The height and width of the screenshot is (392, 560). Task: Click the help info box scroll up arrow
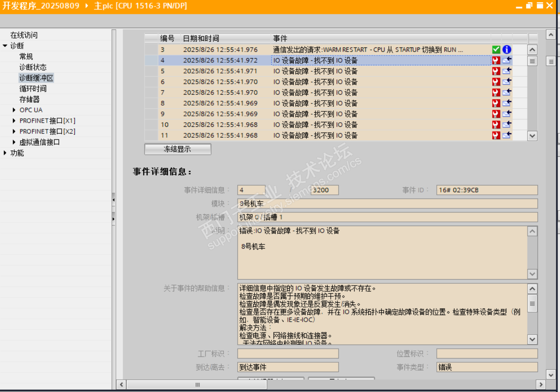532,289
